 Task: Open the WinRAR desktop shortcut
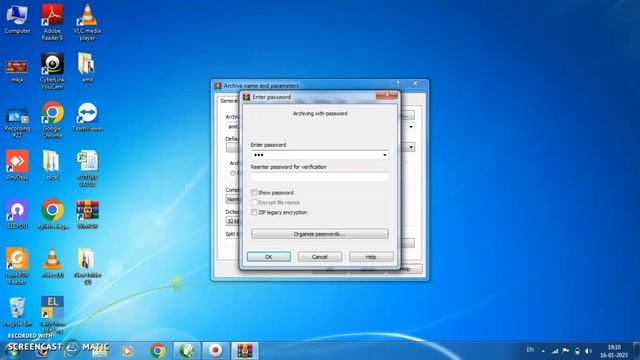click(x=87, y=214)
